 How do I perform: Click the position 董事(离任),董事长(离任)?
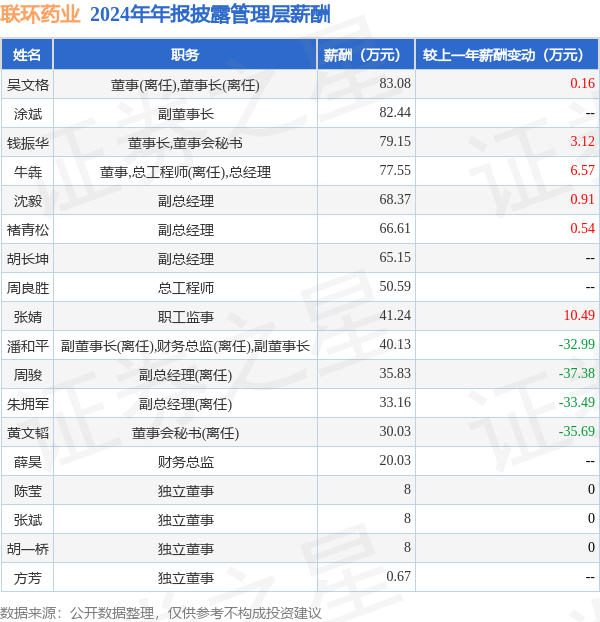click(185, 85)
